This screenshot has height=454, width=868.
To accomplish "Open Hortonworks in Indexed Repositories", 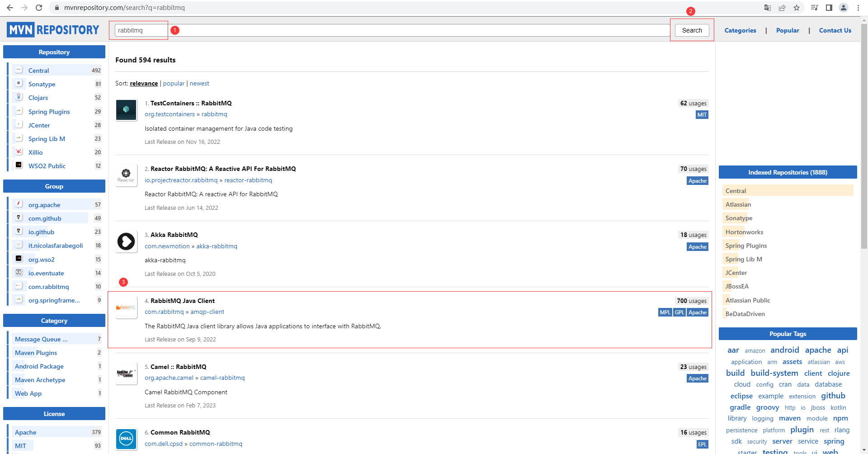I will pos(744,232).
